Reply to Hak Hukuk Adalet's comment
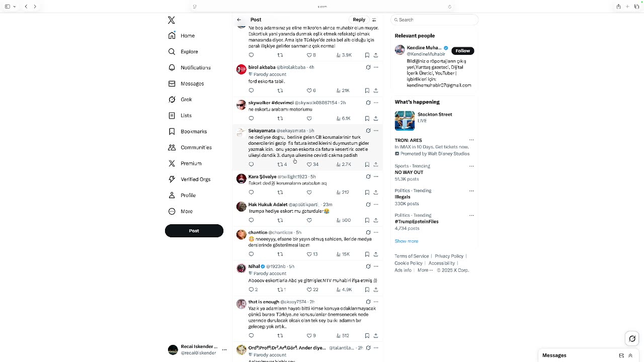Screen dimensions: 644x362 coord(251,220)
